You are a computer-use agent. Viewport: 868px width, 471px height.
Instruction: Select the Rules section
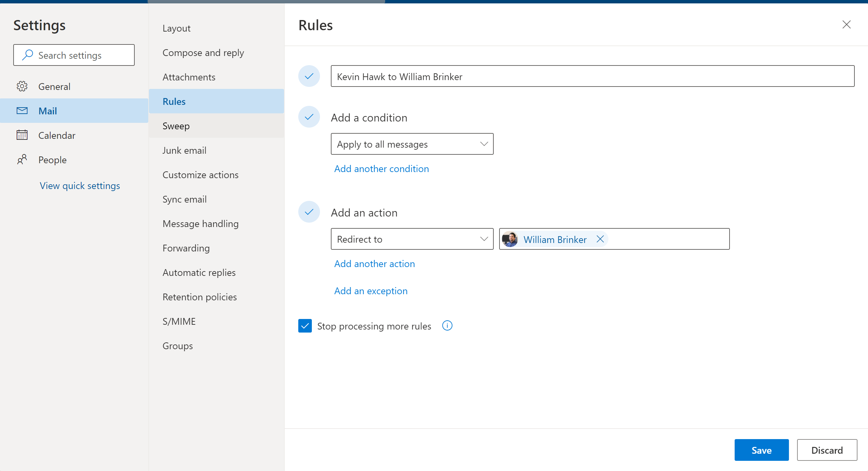[x=216, y=101]
